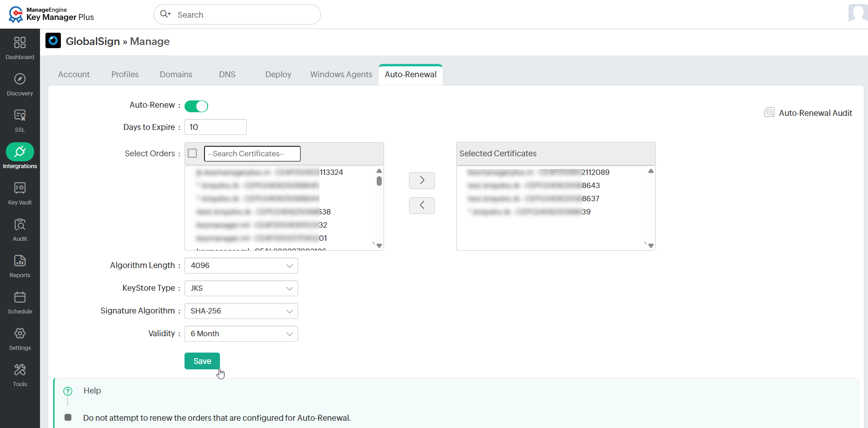This screenshot has width=868, height=428.
Task: Open Key Vault from the sidebar
Action: pos(20,193)
